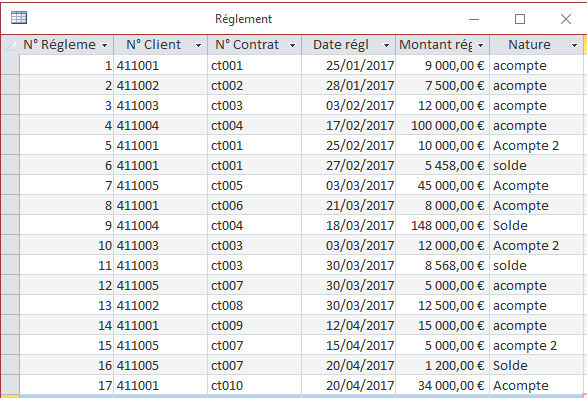Screen dimensions: 587x398
Task: Click the date cell 25/01/2017
Action: tap(349, 65)
